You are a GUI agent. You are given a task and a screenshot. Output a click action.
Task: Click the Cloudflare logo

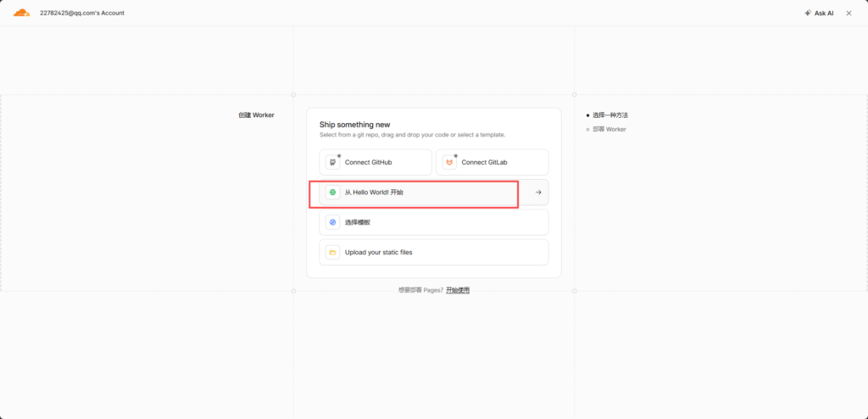(x=21, y=13)
